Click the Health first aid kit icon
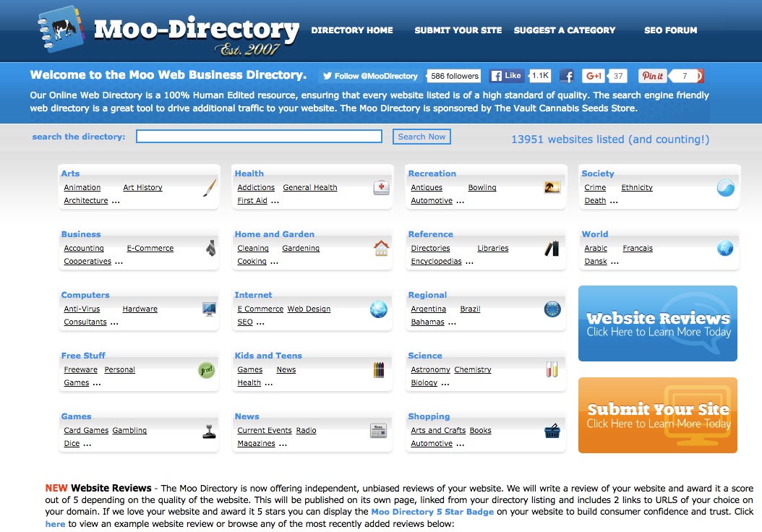Image resolution: width=762 pixels, height=532 pixels. [x=382, y=187]
